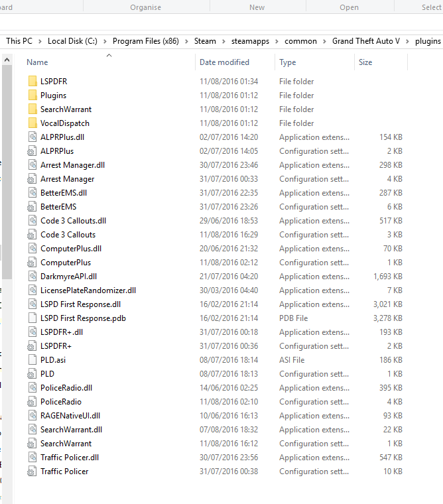Navigate to the steamapps breadcrumb

pyautogui.click(x=250, y=41)
